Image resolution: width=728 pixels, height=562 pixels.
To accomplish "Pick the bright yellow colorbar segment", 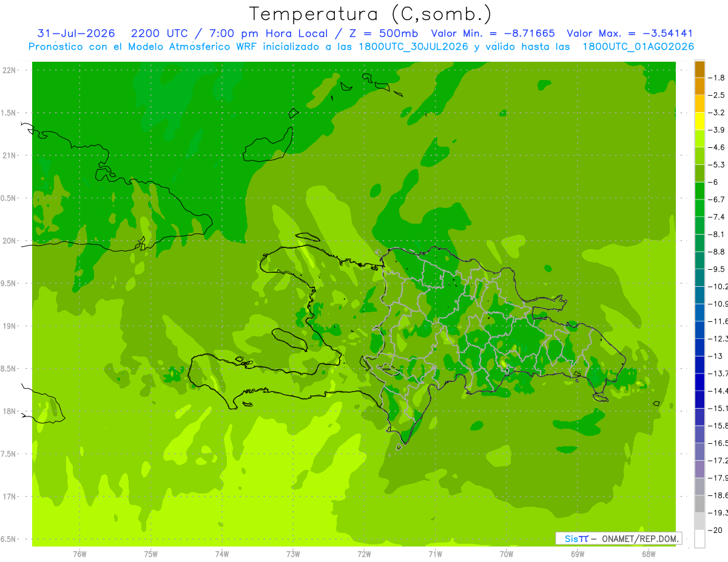I will tap(699, 122).
